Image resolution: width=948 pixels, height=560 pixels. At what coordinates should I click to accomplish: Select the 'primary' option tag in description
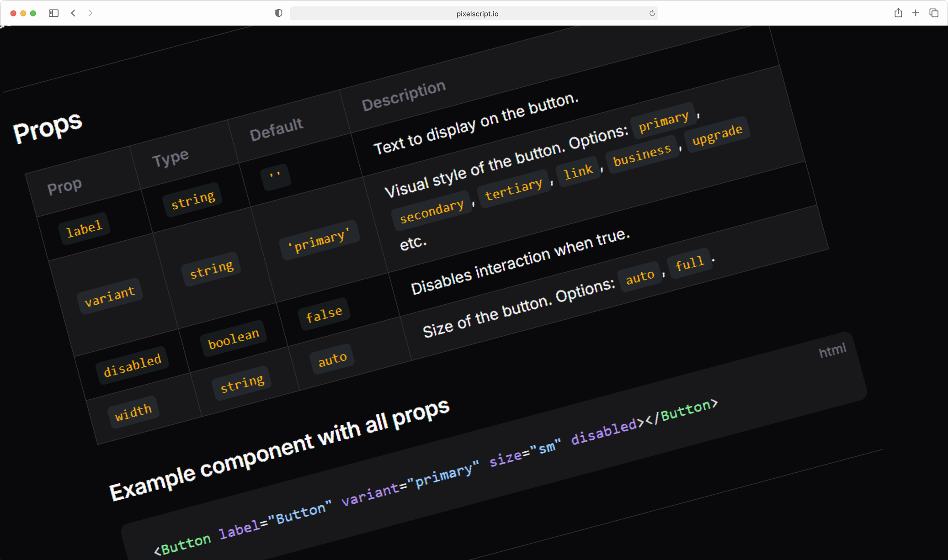[663, 121]
